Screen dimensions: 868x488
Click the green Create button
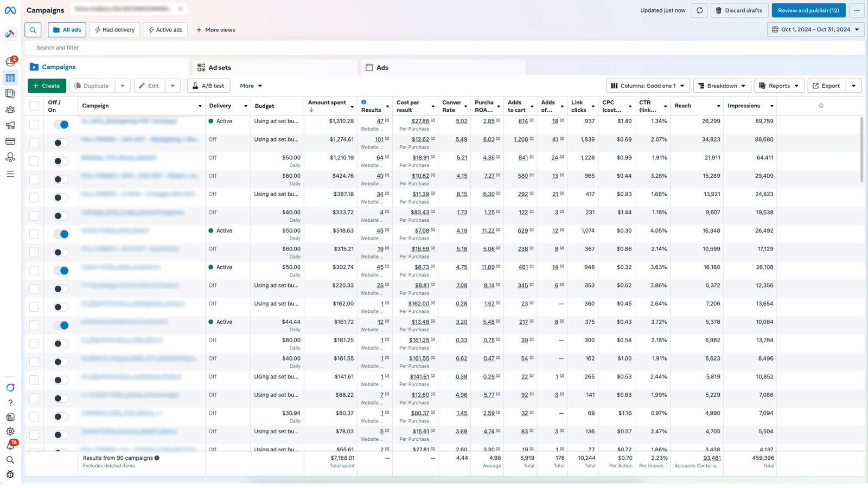pos(47,86)
